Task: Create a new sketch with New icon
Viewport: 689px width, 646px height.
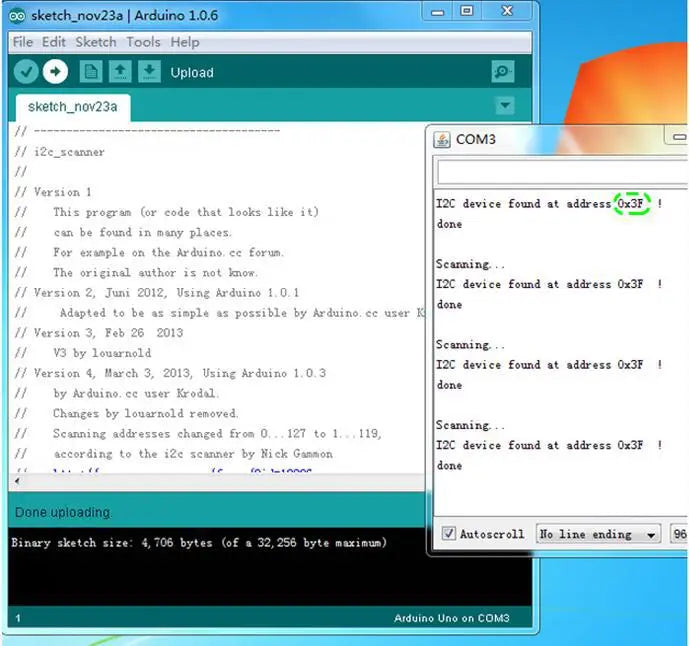Action: [91, 72]
